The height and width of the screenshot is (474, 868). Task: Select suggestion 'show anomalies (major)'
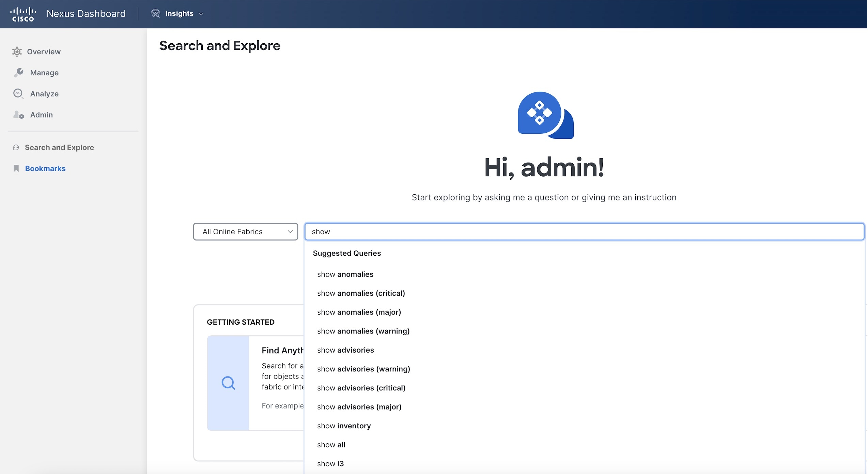tap(359, 312)
